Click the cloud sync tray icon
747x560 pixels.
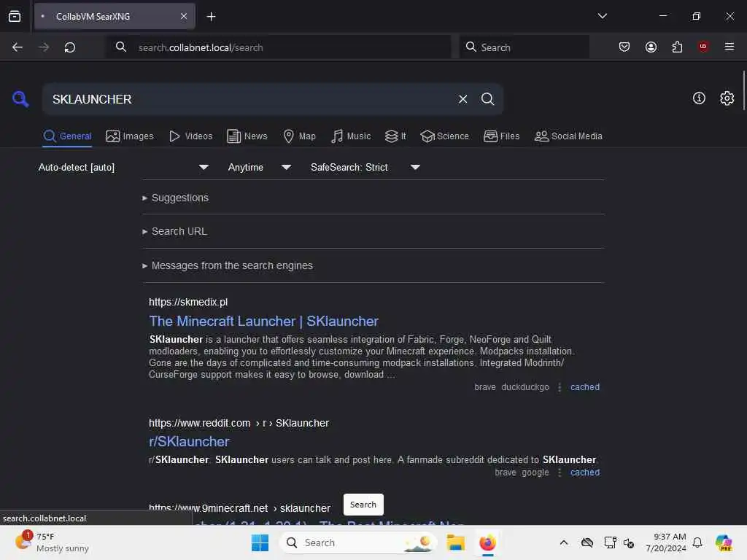tap(587, 542)
